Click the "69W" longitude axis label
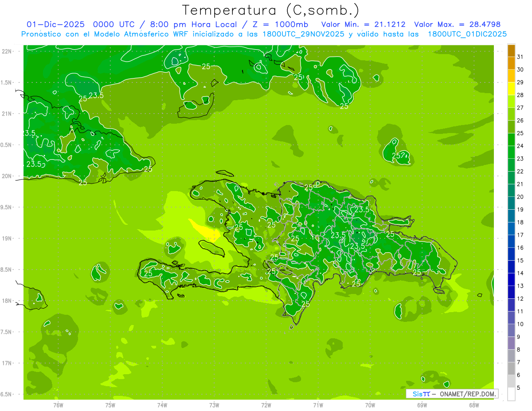Image resolution: width=532 pixels, height=411 pixels. point(422,405)
